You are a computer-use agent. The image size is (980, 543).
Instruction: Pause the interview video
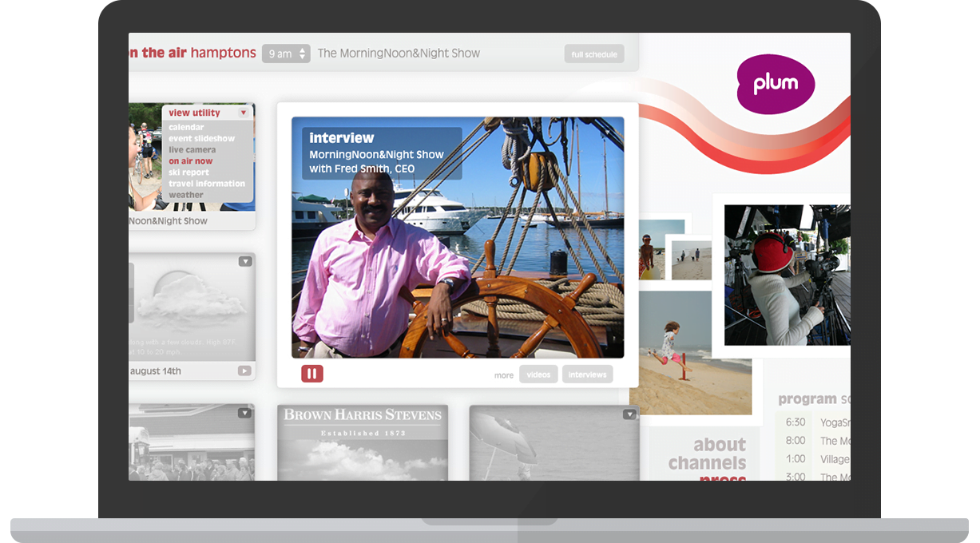pos(312,374)
